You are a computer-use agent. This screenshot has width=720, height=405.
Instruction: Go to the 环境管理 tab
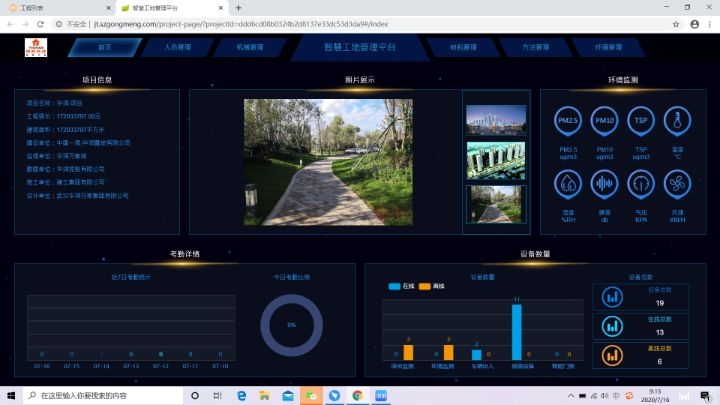pos(608,47)
